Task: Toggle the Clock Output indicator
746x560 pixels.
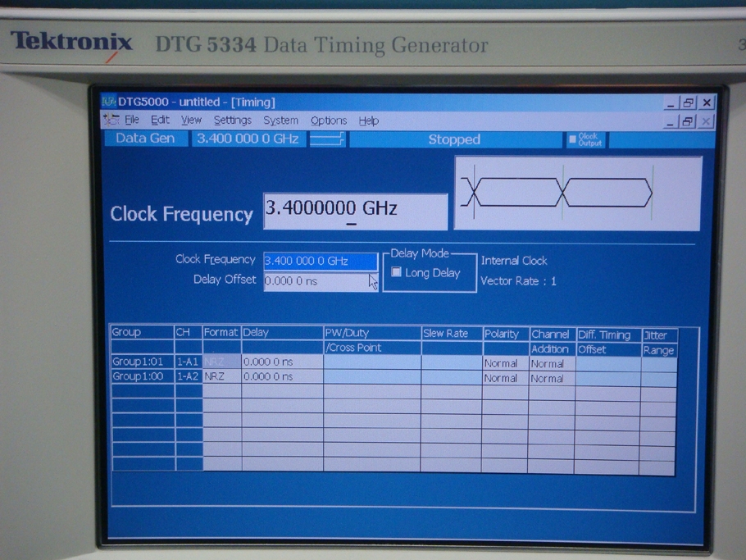Action: [x=586, y=140]
